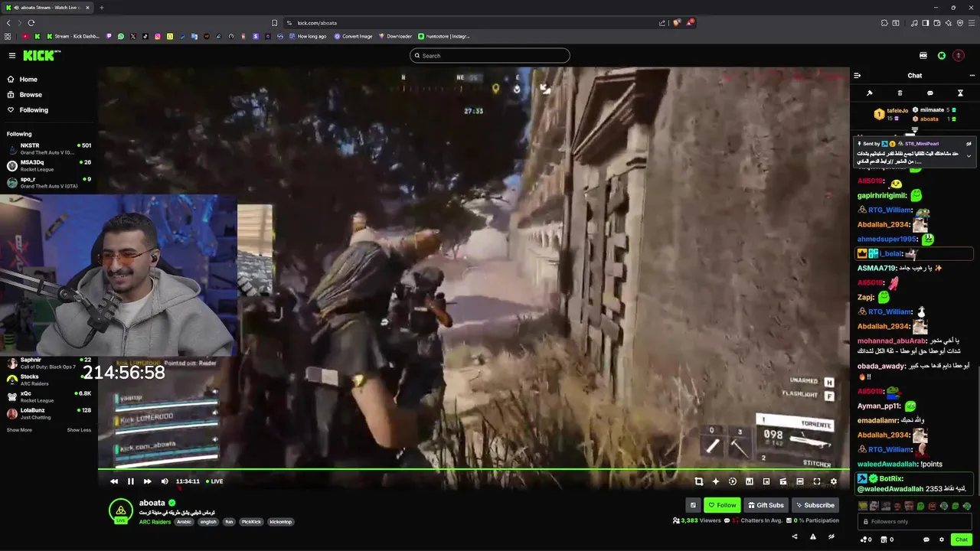The height and width of the screenshot is (551, 980).
Task: Open chat settings gear beside Chat button
Action: pyautogui.click(x=942, y=540)
